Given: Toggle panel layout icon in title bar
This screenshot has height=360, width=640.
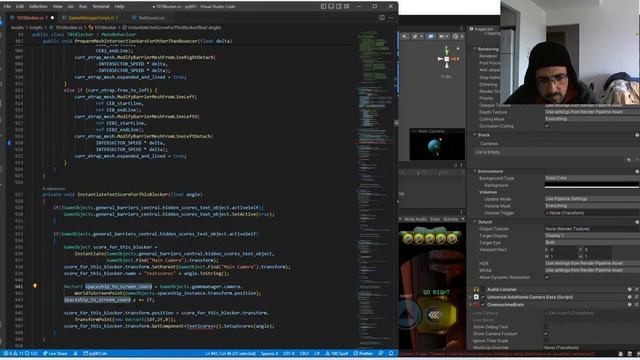Looking at the screenshot, I should click(x=331, y=7).
